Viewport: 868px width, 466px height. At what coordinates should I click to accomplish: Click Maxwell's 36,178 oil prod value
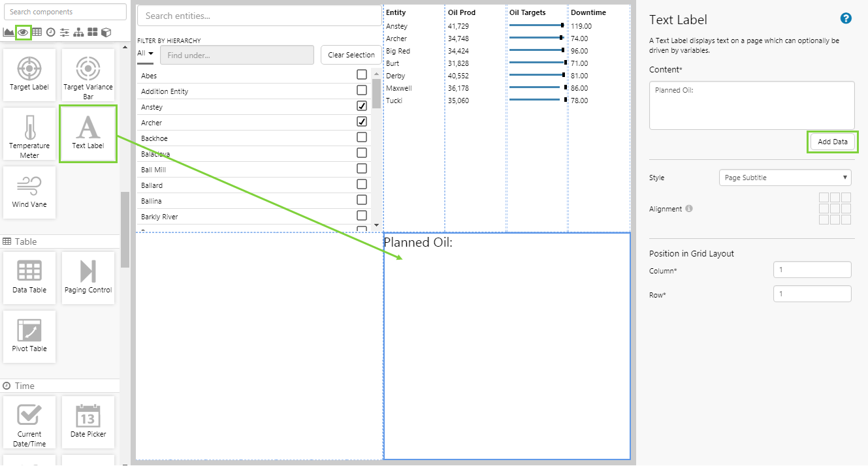coord(458,87)
